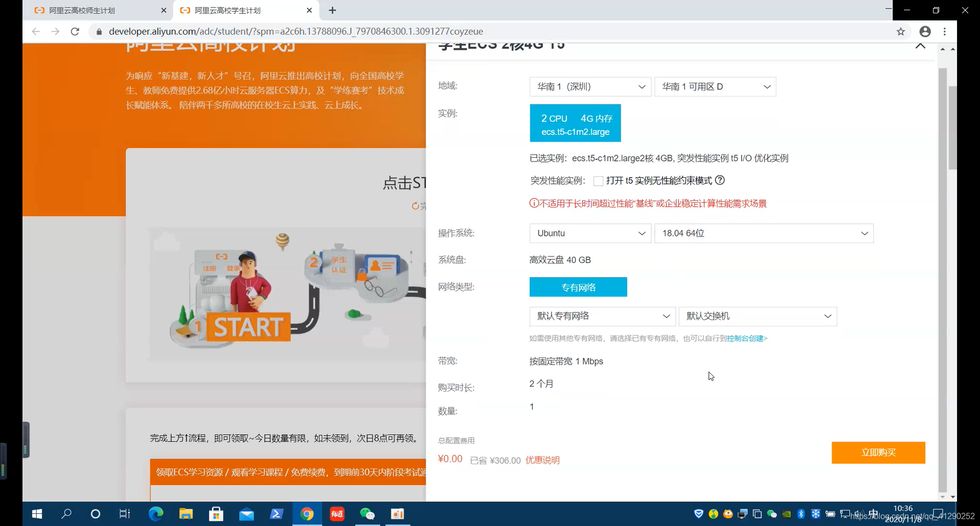Enable t5 无性能约束模式 checkbox
The height and width of the screenshot is (526, 980).
coord(598,181)
